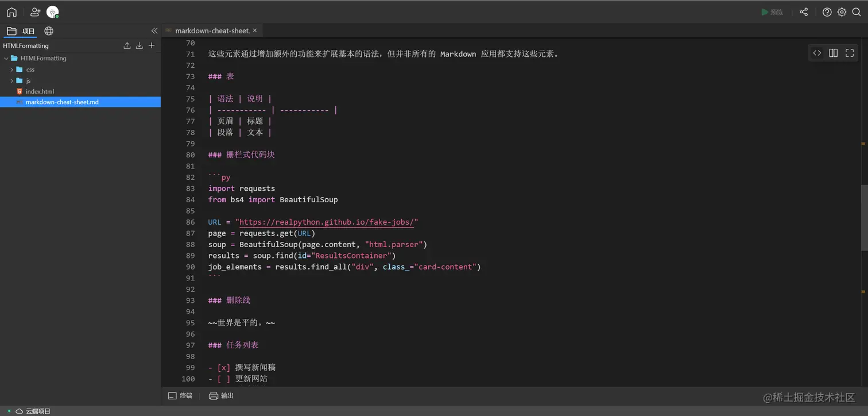Click the job_elements code line
Screen dimensions: 868x416
pos(344,267)
